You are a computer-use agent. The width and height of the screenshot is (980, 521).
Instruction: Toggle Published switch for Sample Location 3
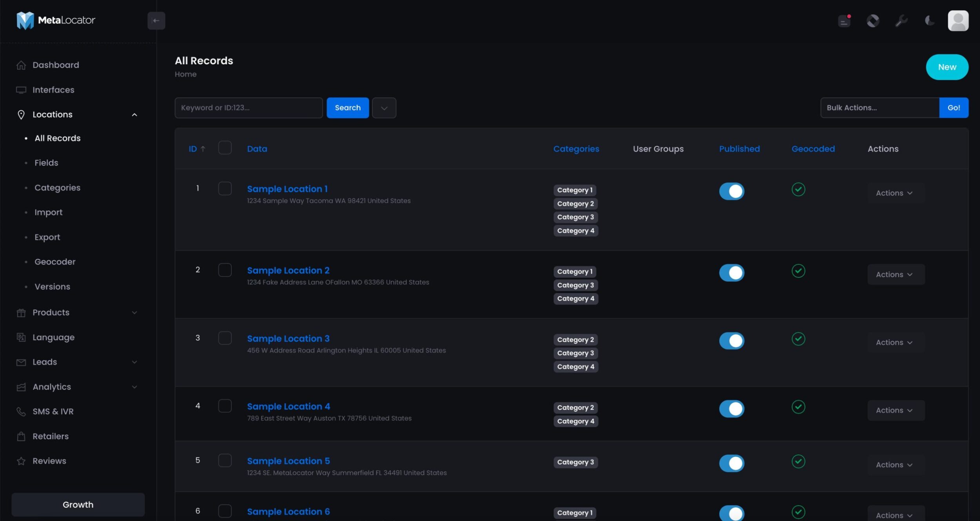point(731,341)
